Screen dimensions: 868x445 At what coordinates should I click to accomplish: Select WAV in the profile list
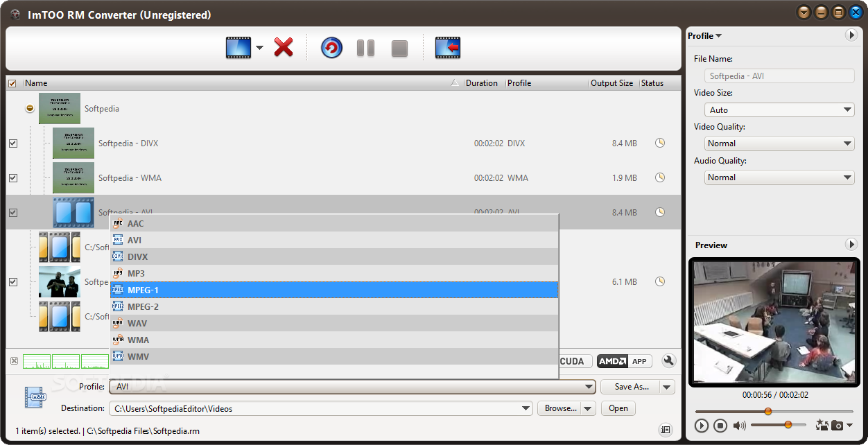334,323
